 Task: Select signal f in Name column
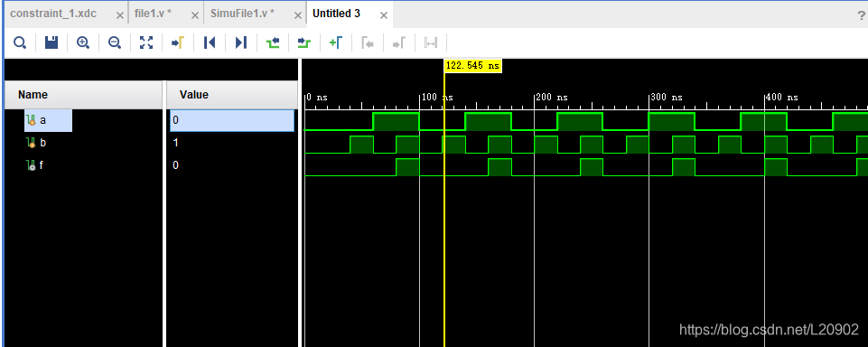coord(42,165)
